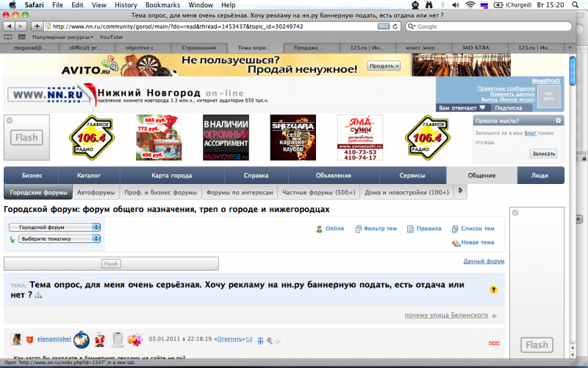Click the flower bouquet badge icon
Image resolution: width=588 pixels, height=368 pixels.
[x=135, y=339]
